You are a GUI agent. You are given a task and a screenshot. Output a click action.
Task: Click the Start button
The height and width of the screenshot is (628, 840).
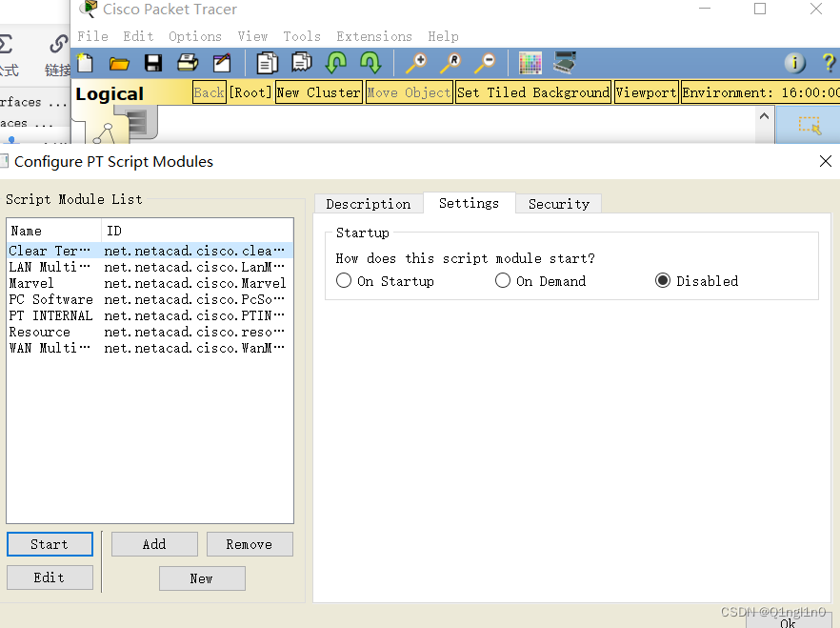[50, 544]
